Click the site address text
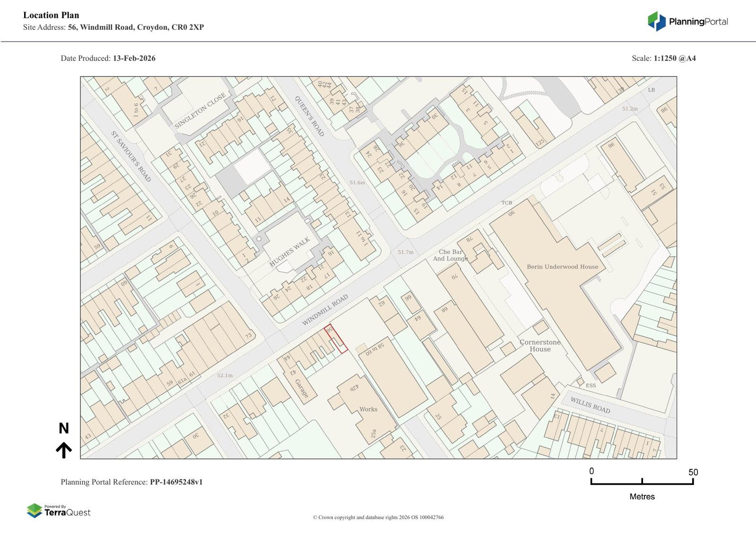Screen dimensions: 756x535 [136, 27]
